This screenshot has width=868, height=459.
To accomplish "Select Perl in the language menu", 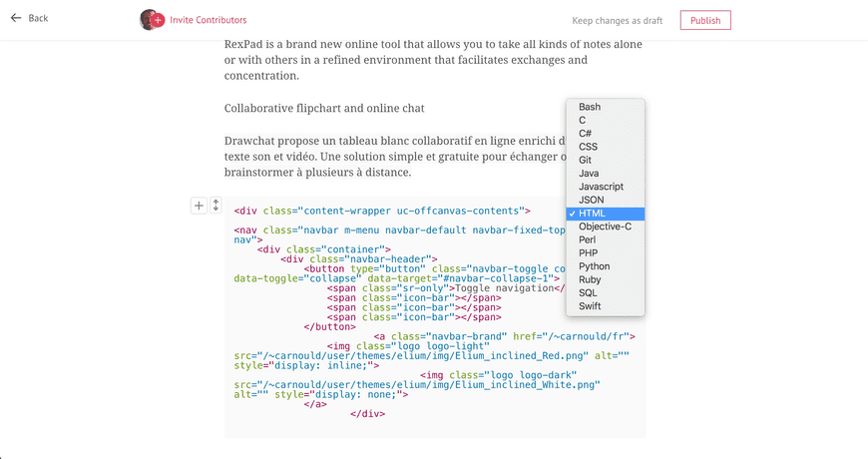I will click(x=605, y=239).
